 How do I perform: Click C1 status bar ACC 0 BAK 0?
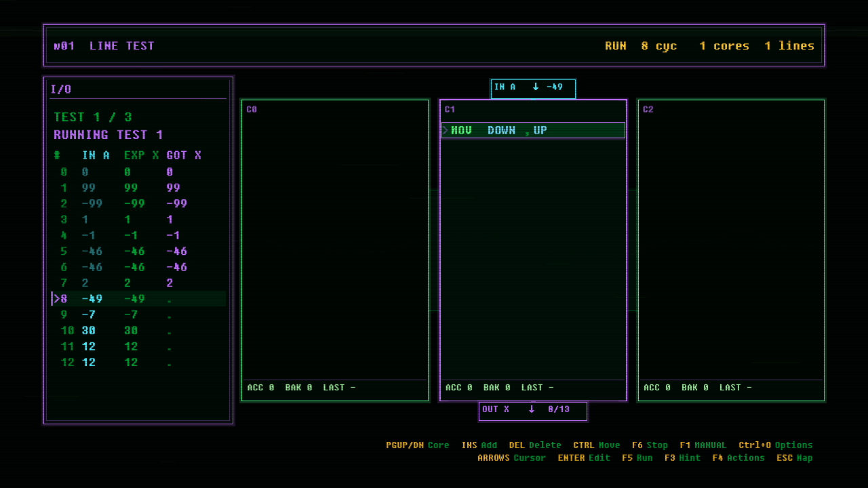click(x=477, y=388)
